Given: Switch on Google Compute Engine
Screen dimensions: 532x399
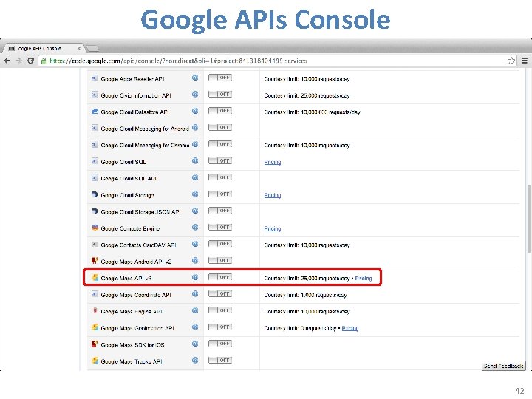Looking at the screenshot, I should pos(220,228).
